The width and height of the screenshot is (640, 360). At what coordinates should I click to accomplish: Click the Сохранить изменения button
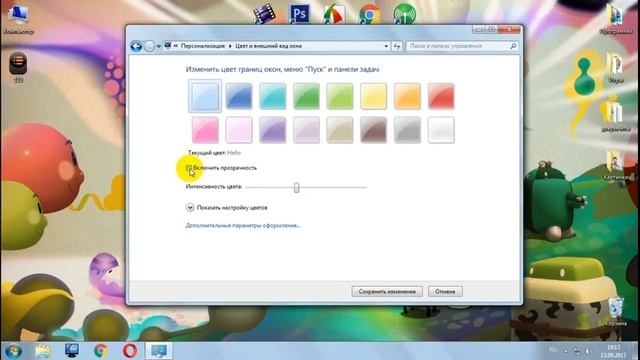click(x=387, y=291)
